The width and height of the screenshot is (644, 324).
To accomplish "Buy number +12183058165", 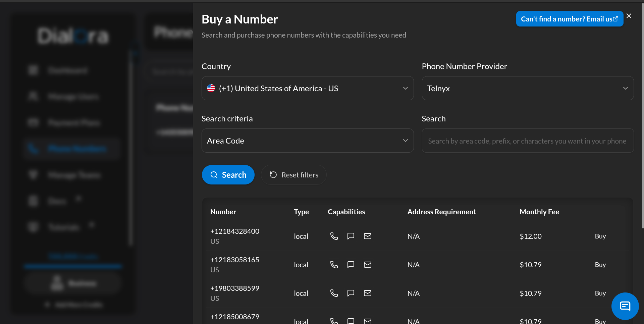I will 600,265.
